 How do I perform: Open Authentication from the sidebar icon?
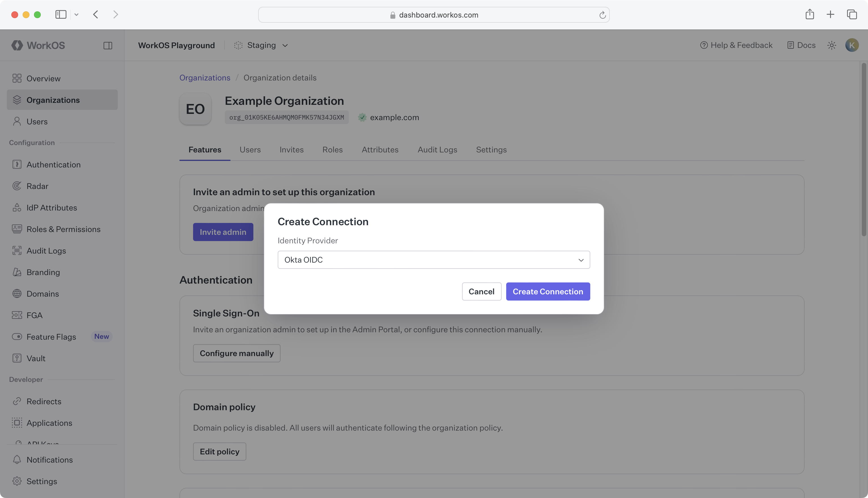pos(18,165)
